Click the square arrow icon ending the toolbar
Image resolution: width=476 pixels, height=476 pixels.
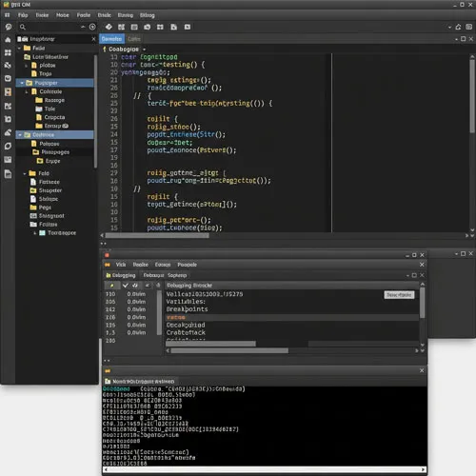pos(188,27)
